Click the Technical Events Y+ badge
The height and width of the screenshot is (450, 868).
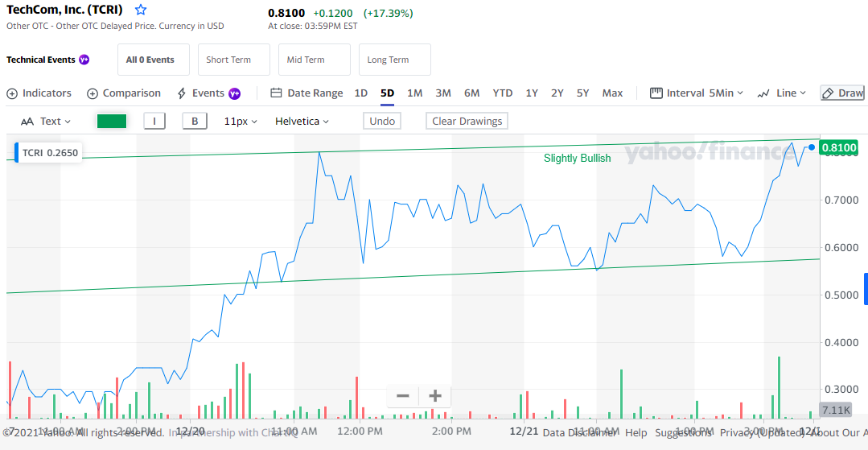84,60
